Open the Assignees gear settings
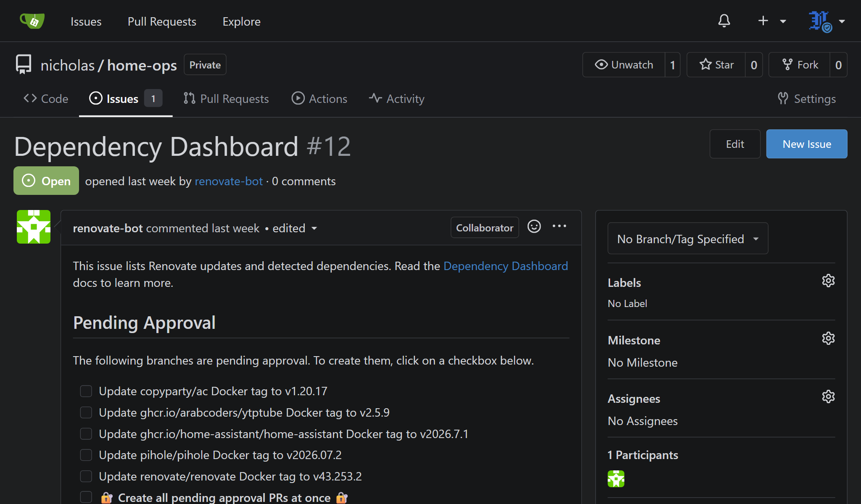The height and width of the screenshot is (504, 861). click(x=828, y=396)
